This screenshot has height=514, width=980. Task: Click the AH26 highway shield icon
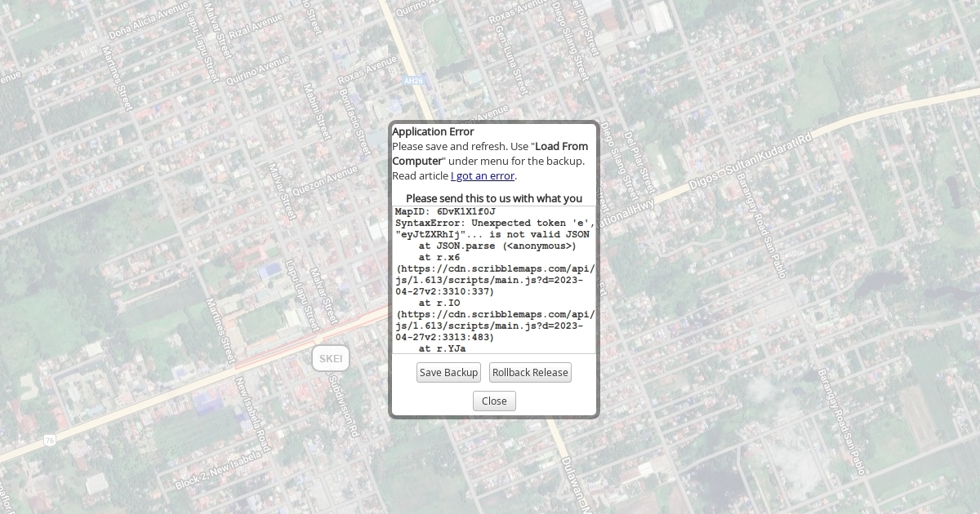(414, 82)
